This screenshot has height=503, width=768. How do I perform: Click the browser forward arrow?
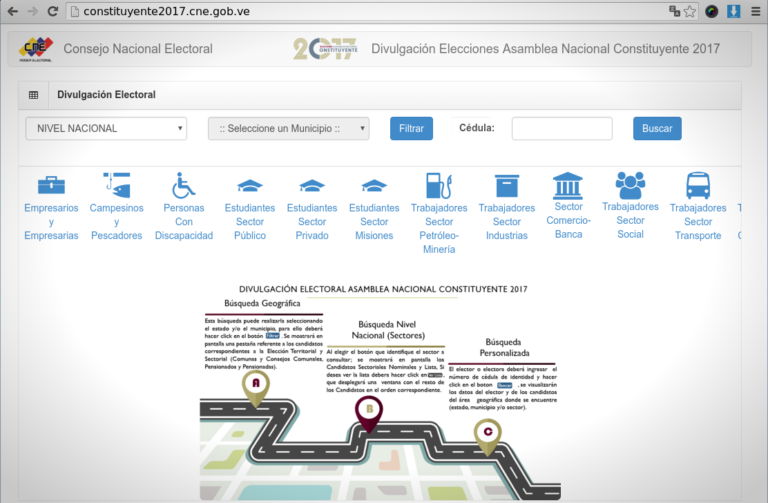point(32,11)
